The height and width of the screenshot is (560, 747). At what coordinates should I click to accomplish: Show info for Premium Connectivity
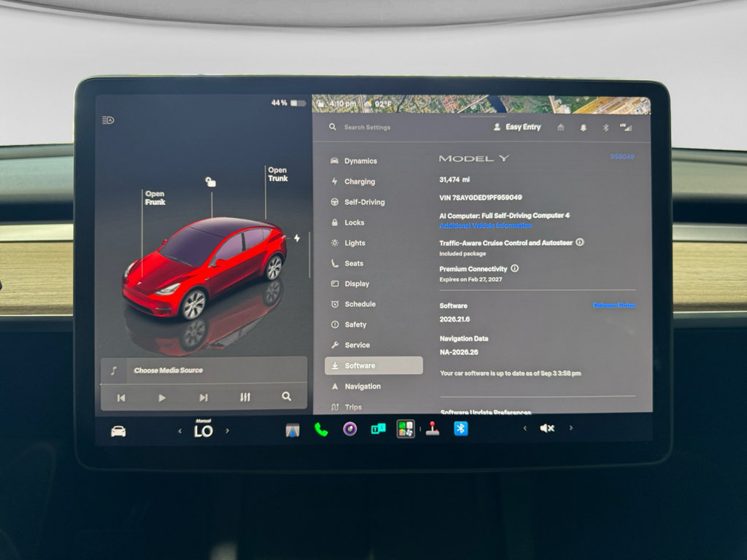coord(514,268)
